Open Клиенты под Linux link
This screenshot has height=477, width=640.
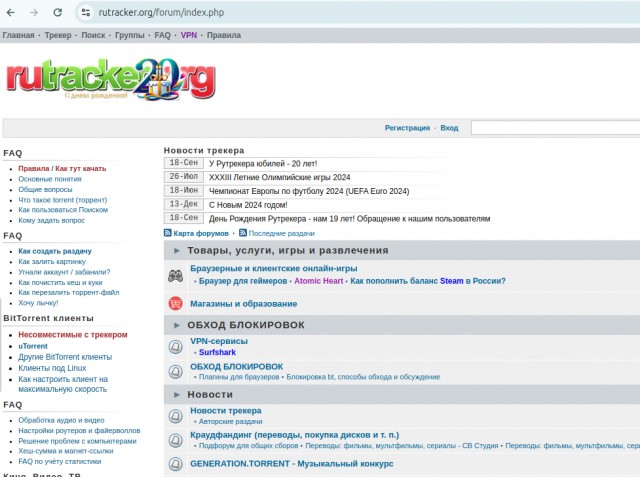tap(52, 368)
